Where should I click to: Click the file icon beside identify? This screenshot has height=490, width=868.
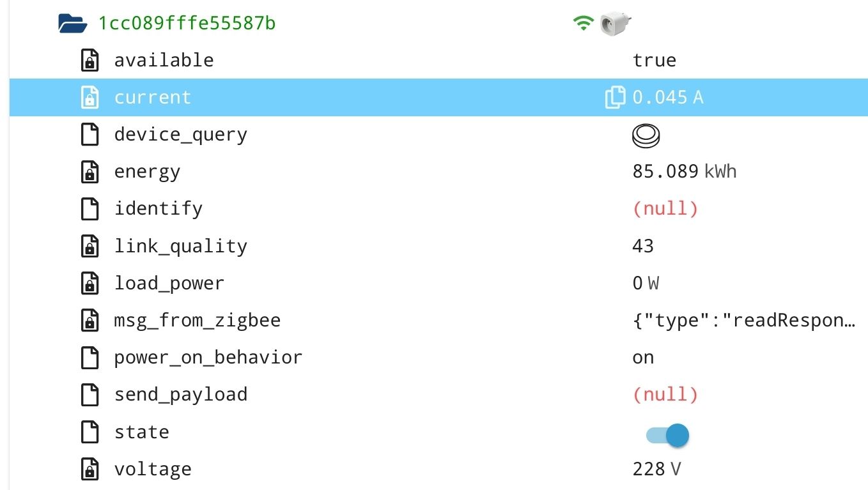(90, 209)
